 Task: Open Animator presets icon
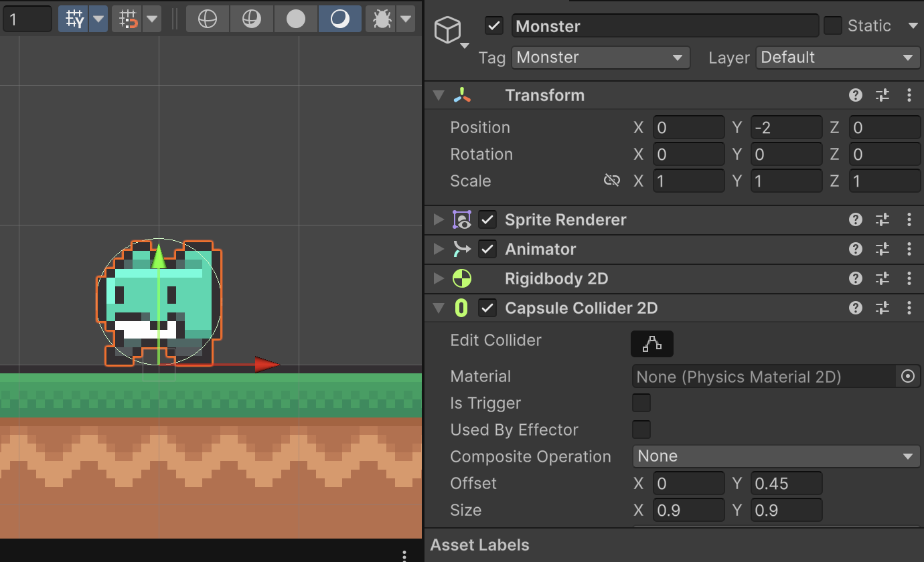[882, 249]
